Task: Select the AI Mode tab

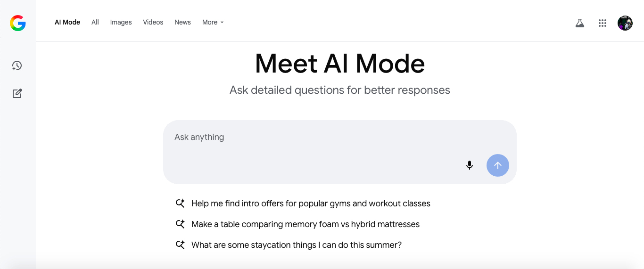Action: click(x=67, y=22)
